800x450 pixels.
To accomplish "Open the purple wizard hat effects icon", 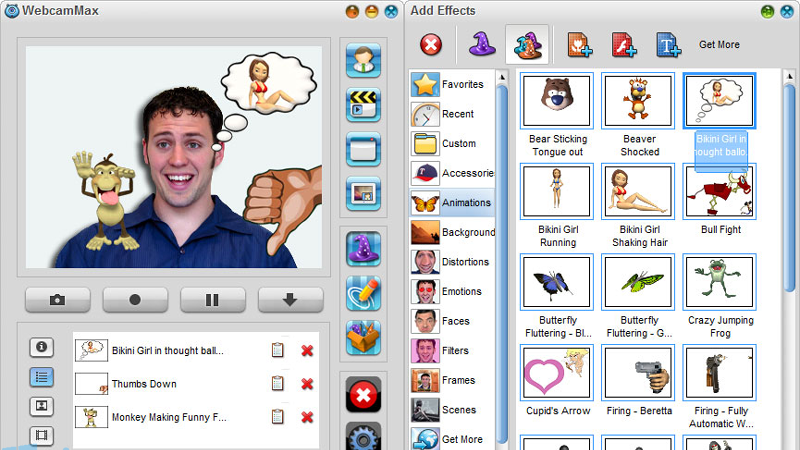I will [x=363, y=249].
